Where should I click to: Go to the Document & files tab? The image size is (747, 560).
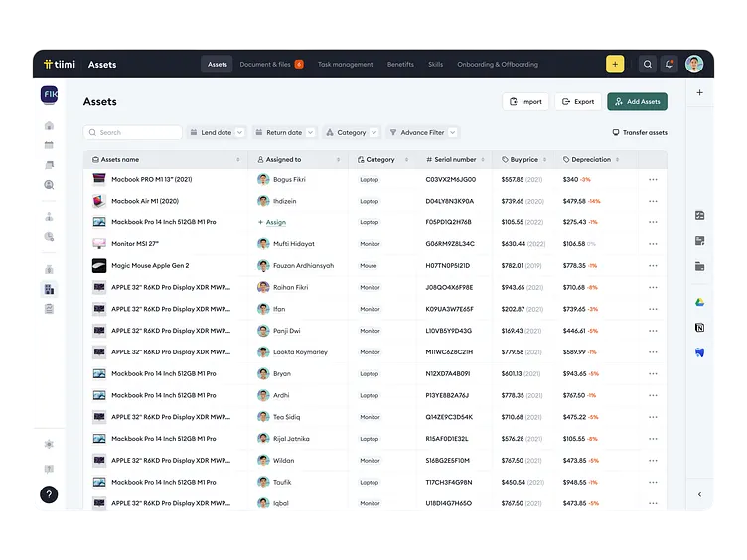tap(271, 65)
